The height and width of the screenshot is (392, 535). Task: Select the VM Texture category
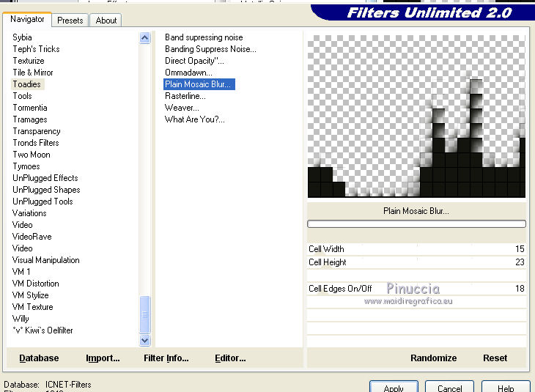coord(32,307)
